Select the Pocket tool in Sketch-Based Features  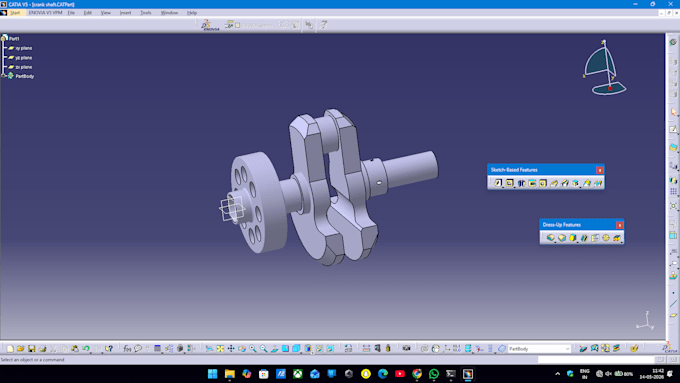click(510, 183)
